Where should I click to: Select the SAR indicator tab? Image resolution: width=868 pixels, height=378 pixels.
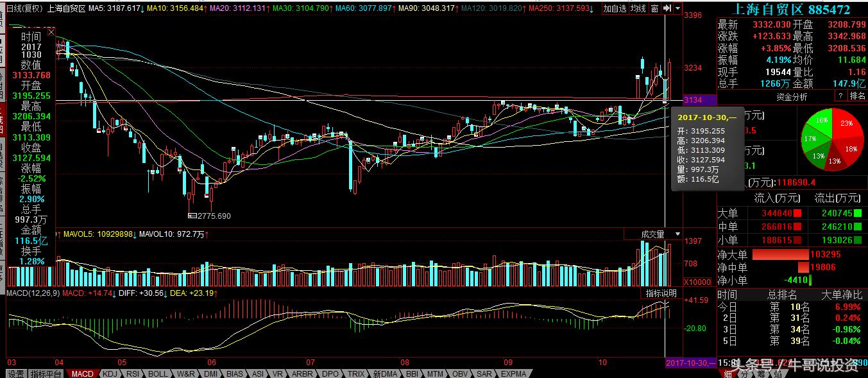pyautogui.click(x=484, y=374)
